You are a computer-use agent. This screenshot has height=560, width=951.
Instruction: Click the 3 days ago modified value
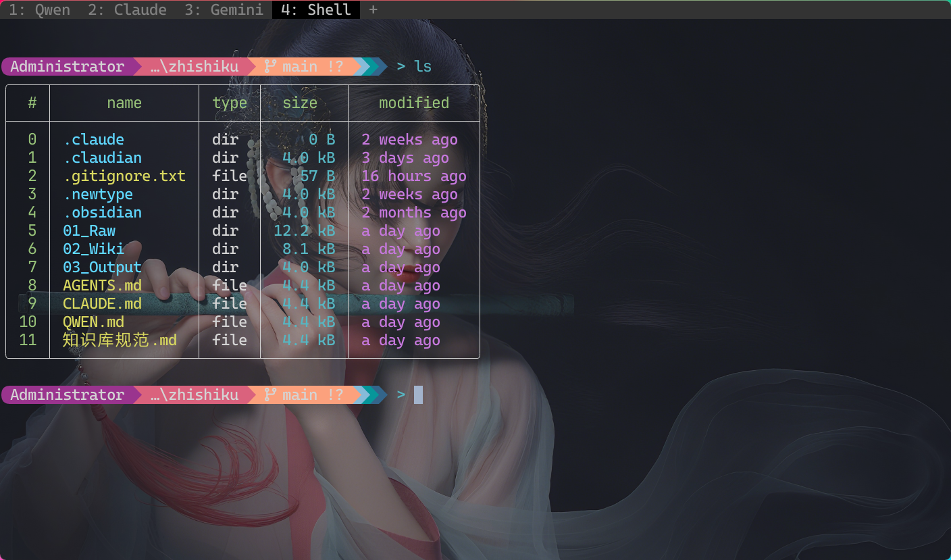pyautogui.click(x=405, y=158)
